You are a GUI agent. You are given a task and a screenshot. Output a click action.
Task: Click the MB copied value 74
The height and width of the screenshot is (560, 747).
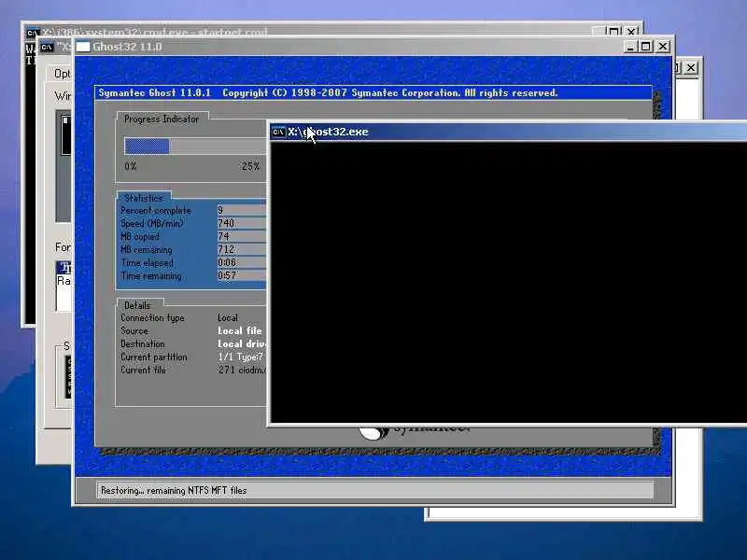(223, 236)
